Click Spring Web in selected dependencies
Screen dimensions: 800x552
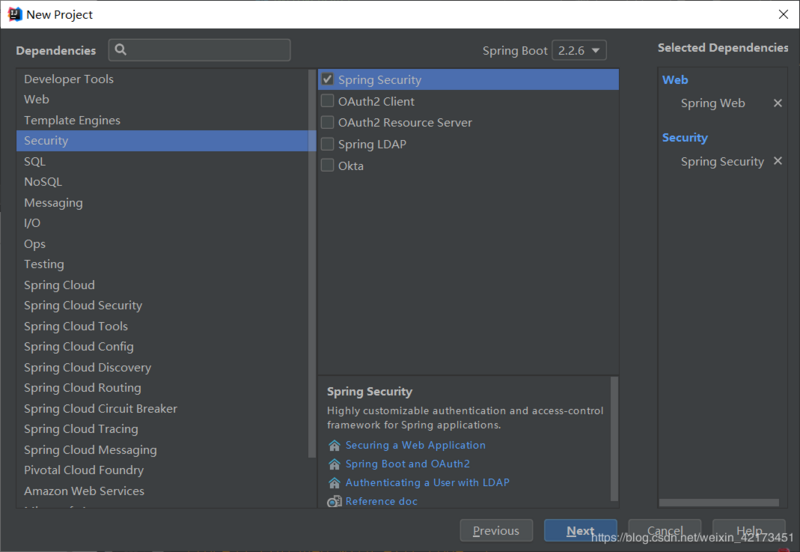pos(713,104)
